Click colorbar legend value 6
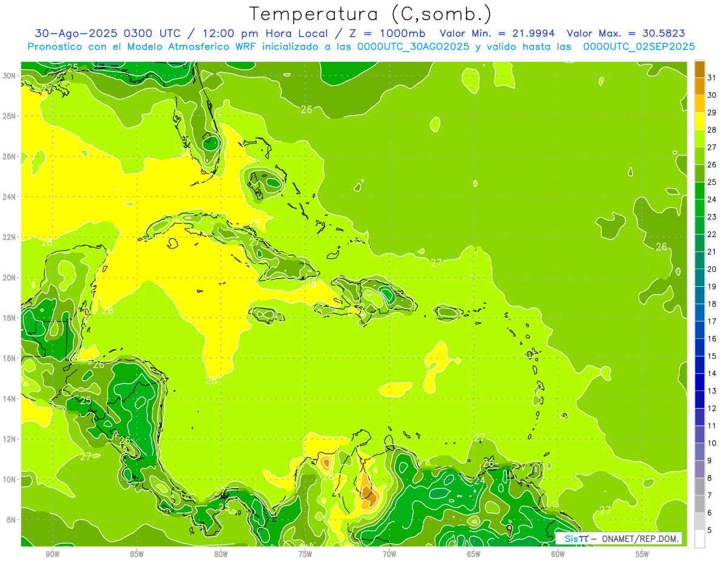Image resolution: width=728 pixels, height=562 pixels. tap(710, 513)
